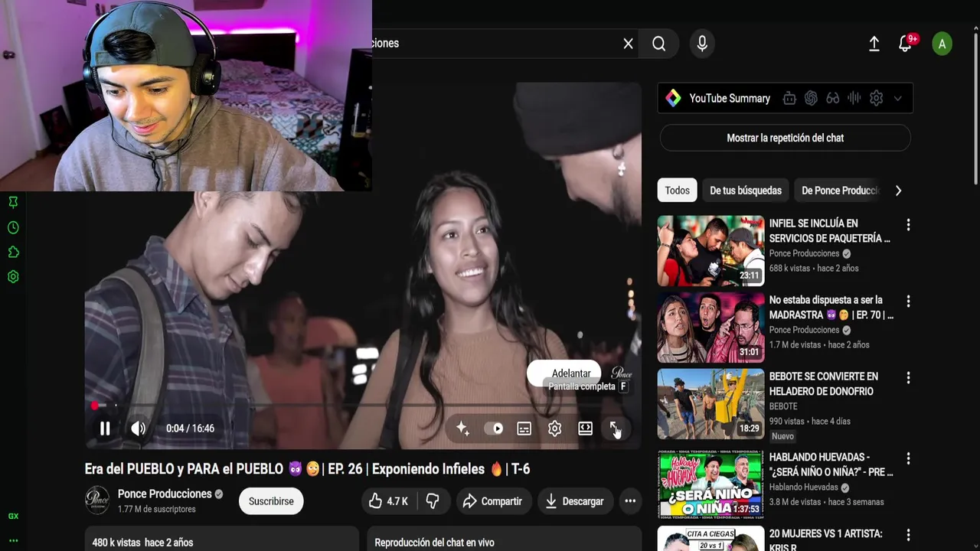
Task: Toggle autoplay switch in the video player
Action: tap(494, 429)
